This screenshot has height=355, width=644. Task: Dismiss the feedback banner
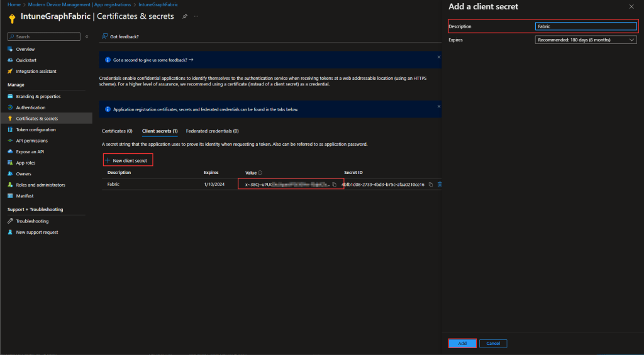click(x=438, y=57)
